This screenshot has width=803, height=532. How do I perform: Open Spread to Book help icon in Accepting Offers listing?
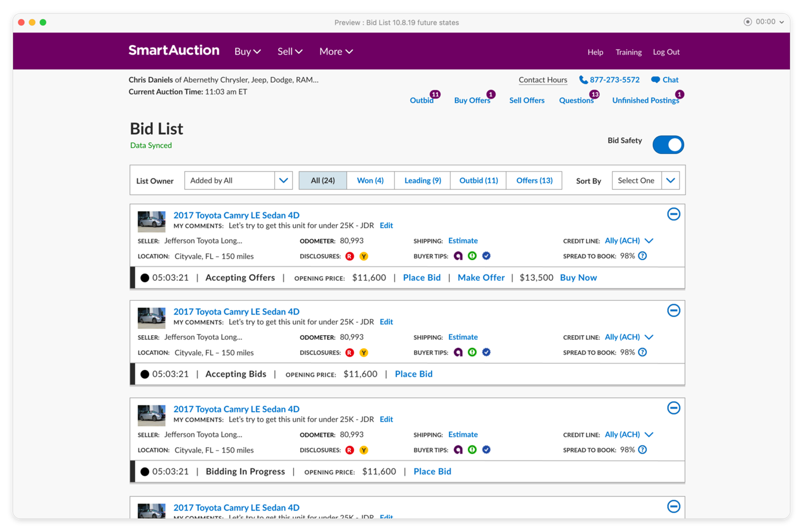coord(642,256)
